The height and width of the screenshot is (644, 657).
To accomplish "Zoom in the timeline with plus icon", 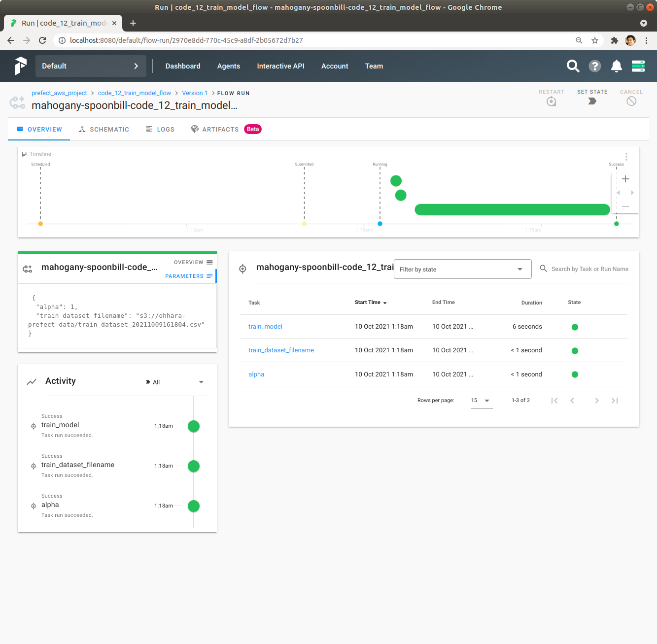I will click(x=625, y=179).
